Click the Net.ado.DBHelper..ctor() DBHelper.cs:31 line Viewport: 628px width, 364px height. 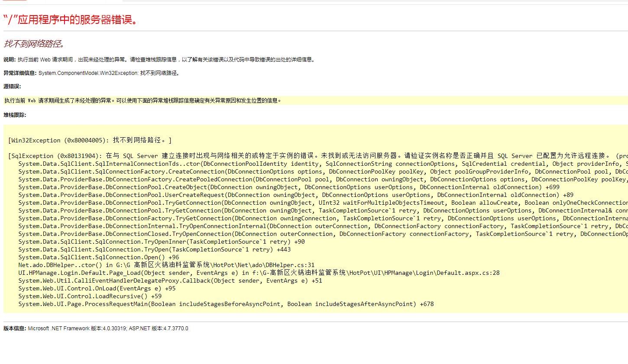click(x=166, y=265)
